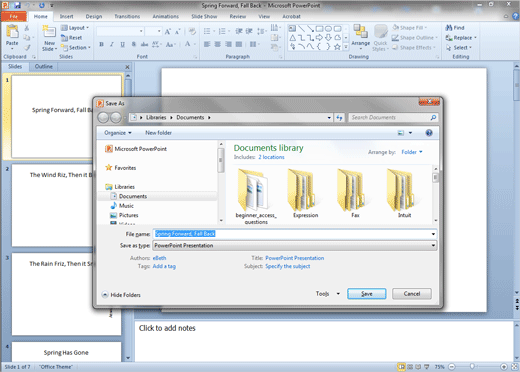
Task: Open the Section dropdown
Action: point(76,48)
